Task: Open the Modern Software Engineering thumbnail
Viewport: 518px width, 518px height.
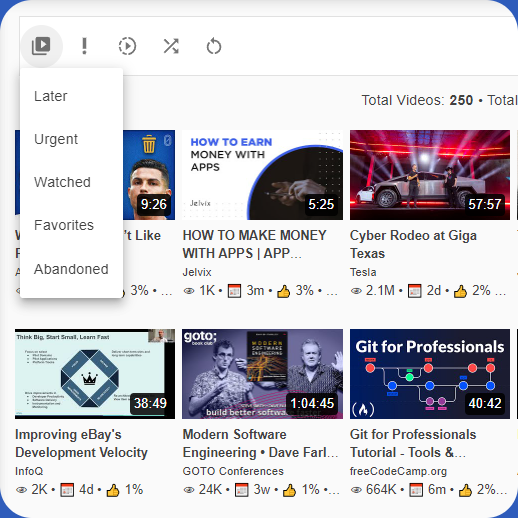Action: coord(262,374)
